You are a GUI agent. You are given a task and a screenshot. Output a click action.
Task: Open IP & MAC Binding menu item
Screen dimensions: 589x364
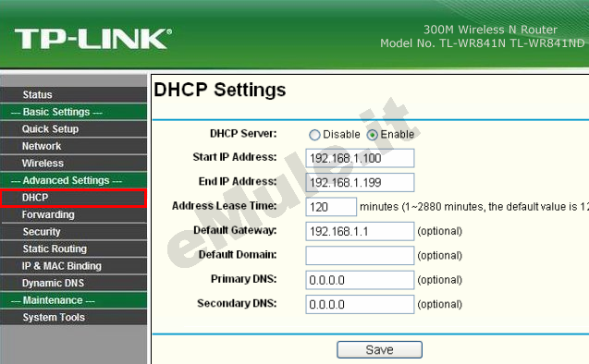(74, 266)
